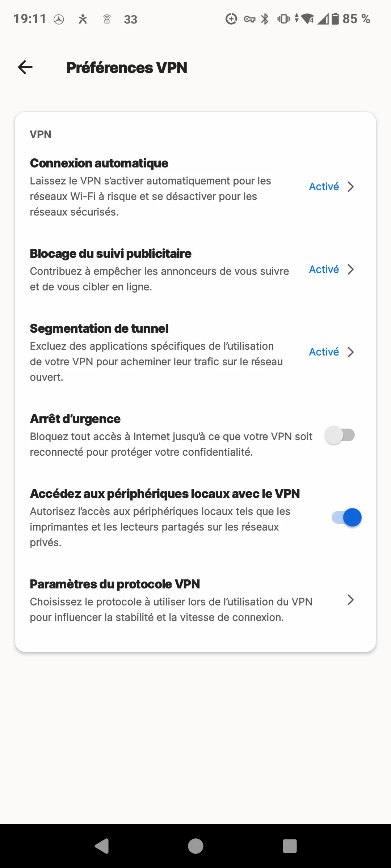Tap the Bluetooth status bar icon

(x=265, y=19)
